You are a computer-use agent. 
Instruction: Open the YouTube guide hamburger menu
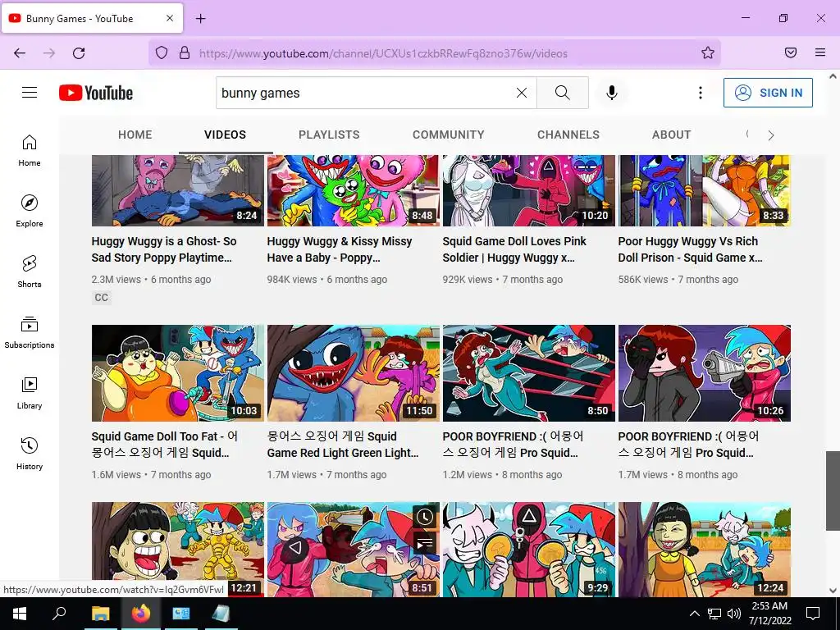pos(30,93)
